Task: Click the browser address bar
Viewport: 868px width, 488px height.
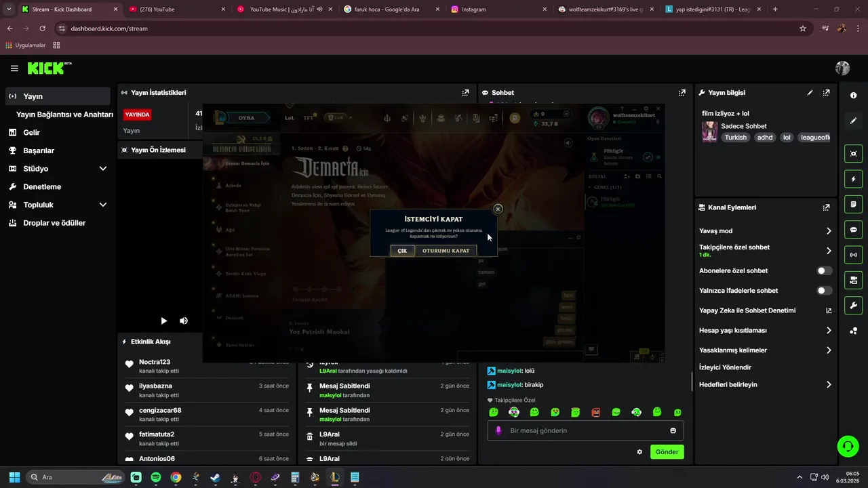Action: pos(427,28)
